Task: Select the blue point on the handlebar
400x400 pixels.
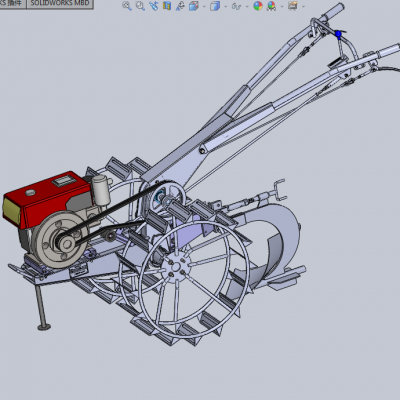Action: click(x=338, y=34)
